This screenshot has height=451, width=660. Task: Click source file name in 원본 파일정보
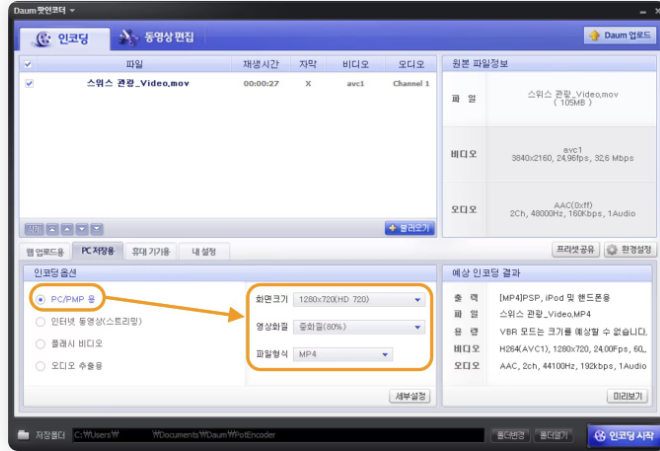click(x=573, y=94)
